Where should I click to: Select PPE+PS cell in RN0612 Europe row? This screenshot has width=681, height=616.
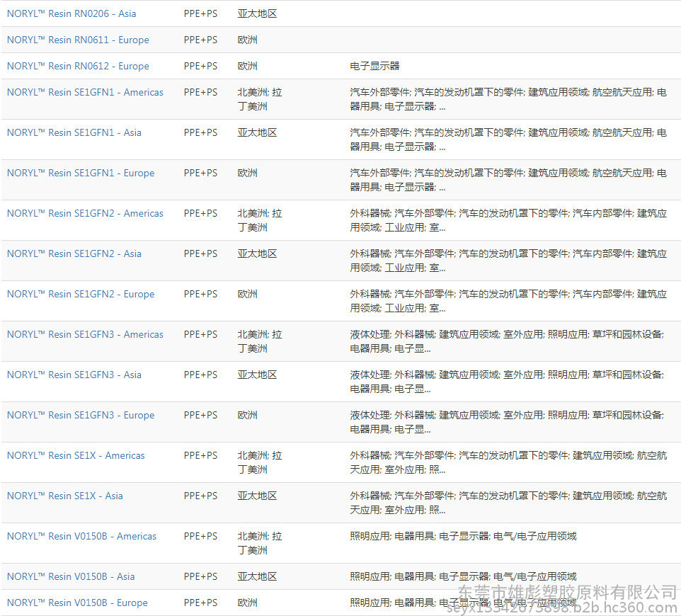pyautogui.click(x=200, y=66)
